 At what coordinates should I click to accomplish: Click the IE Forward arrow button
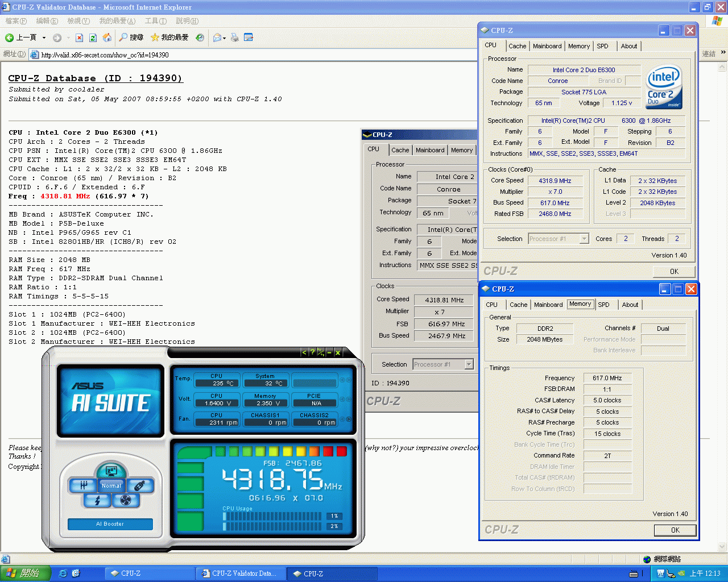pos(57,38)
